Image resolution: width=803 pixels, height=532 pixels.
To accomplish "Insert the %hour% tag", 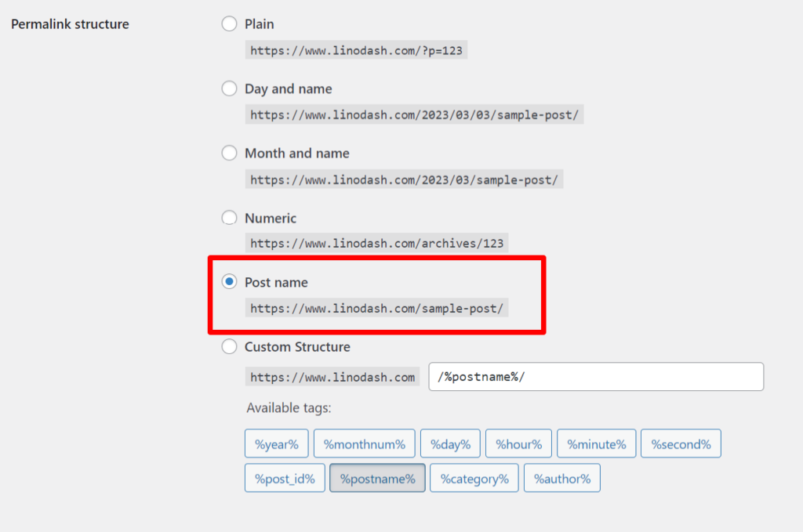I will coord(518,443).
